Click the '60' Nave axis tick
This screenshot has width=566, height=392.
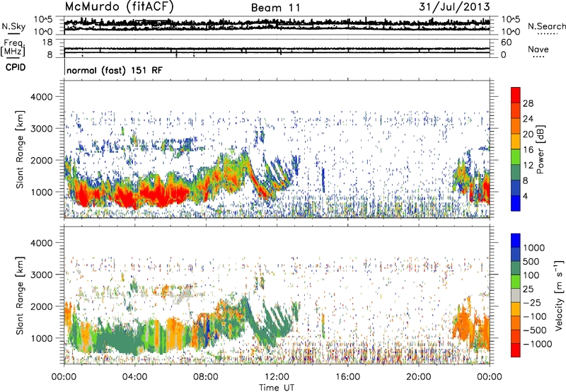click(x=507, y=42)
